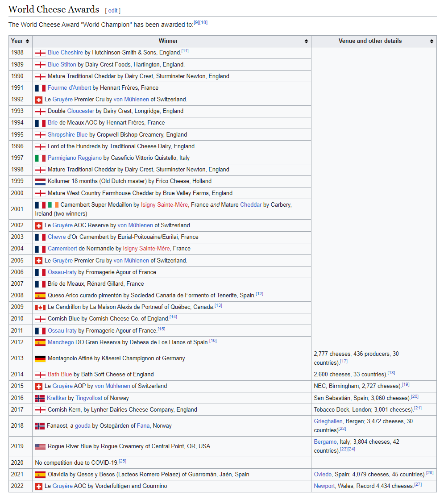Sort the table by Year column arrows
Viewport: 448px width, 500px height.
coord(27,42)
